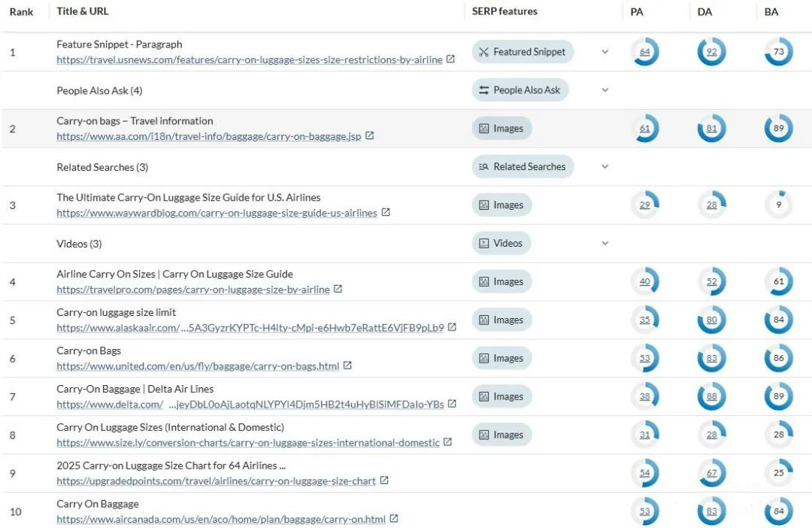Click the Images badge on the size.ly result
Screen dimensions: 812x528
tap(501, 434)
